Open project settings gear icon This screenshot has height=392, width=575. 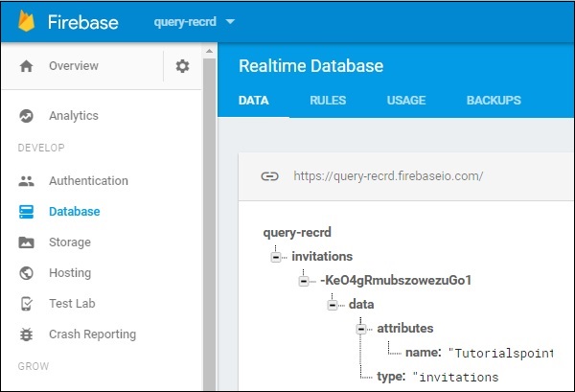point(182,66)
